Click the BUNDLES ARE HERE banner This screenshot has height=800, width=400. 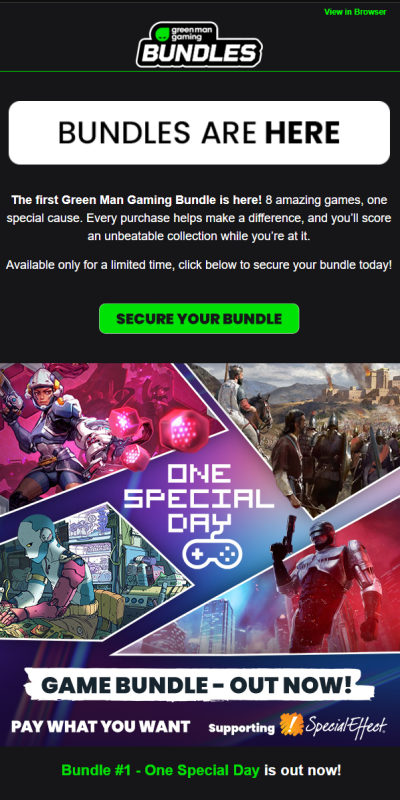tap(199, 133)
